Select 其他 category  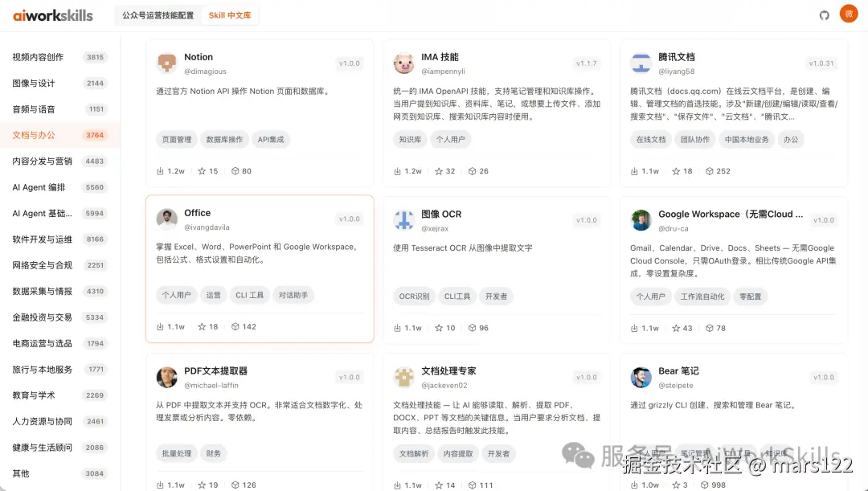point(59,473)
